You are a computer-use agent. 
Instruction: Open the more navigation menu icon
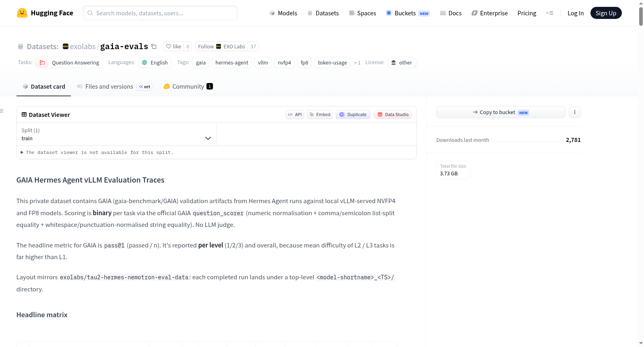[549, 13]
